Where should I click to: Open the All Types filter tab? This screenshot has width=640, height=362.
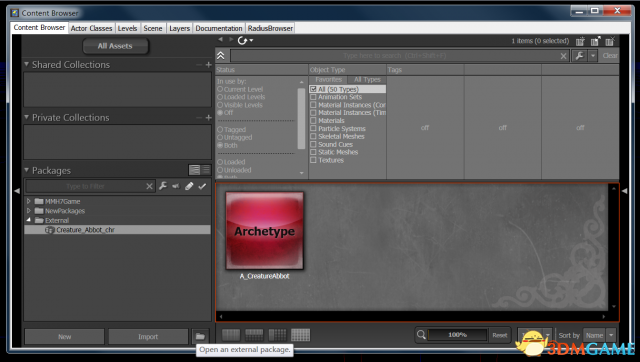367,80
